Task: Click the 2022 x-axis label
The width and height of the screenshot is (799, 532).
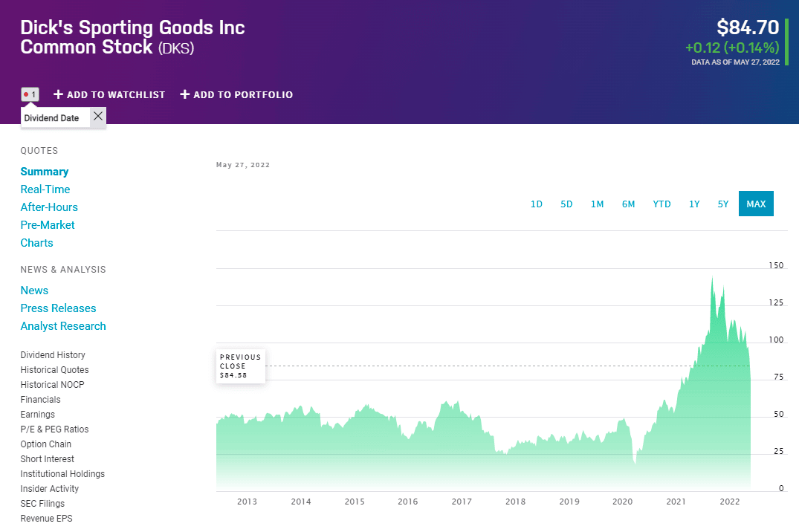Action: point(730,502)
